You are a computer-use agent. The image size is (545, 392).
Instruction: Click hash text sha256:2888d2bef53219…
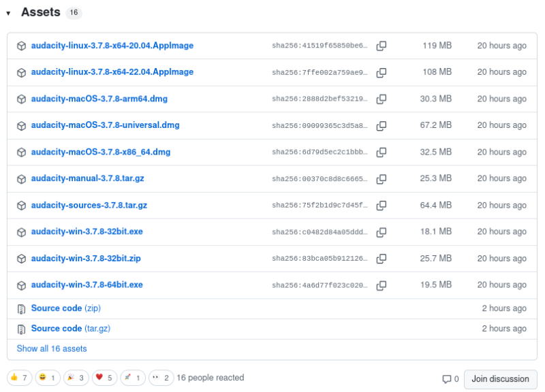click(320, 99)
